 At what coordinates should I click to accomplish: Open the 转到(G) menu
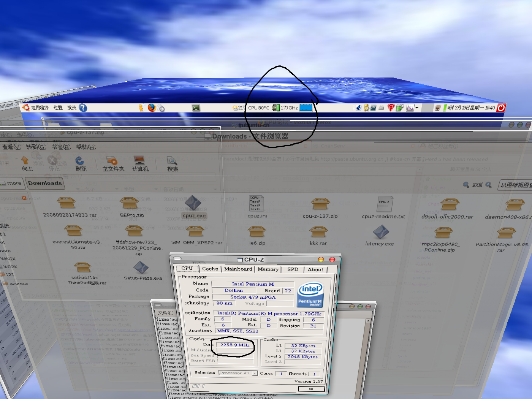point(36,147)
